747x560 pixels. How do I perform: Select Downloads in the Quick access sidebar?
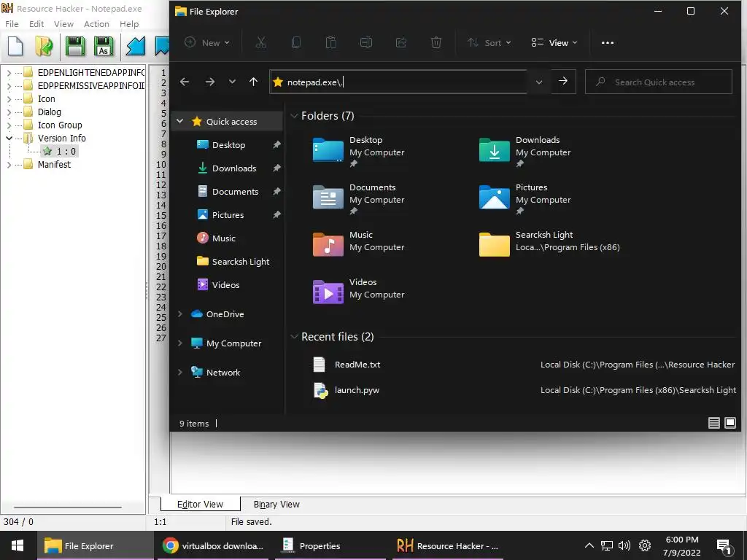[x=234, y=168]
